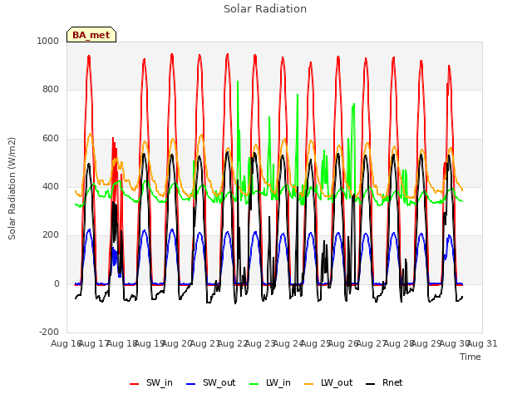Click the Solar Radiation chart title
Viewport: 532px width, 399px height.
click(x=265, y=9)
